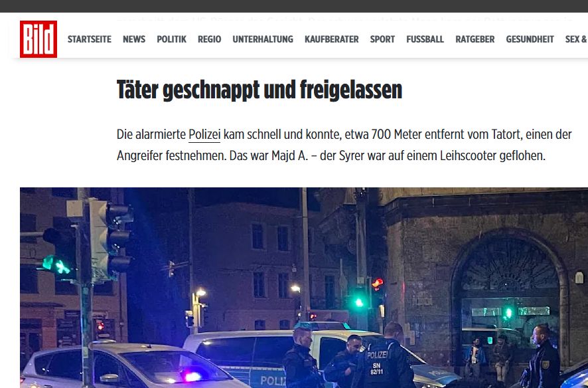Click the heading Täter geschnappt und freigelassen
Screen dimensions: 588x388
(259, 90)
